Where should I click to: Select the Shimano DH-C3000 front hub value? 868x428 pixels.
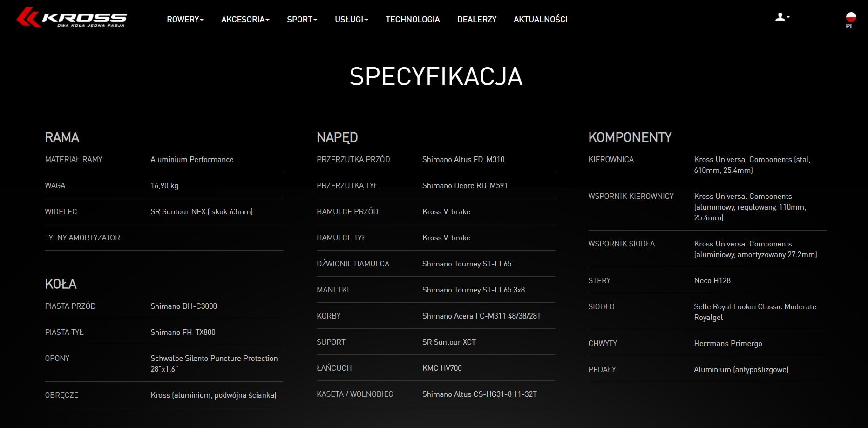click(x=184, y=306)
